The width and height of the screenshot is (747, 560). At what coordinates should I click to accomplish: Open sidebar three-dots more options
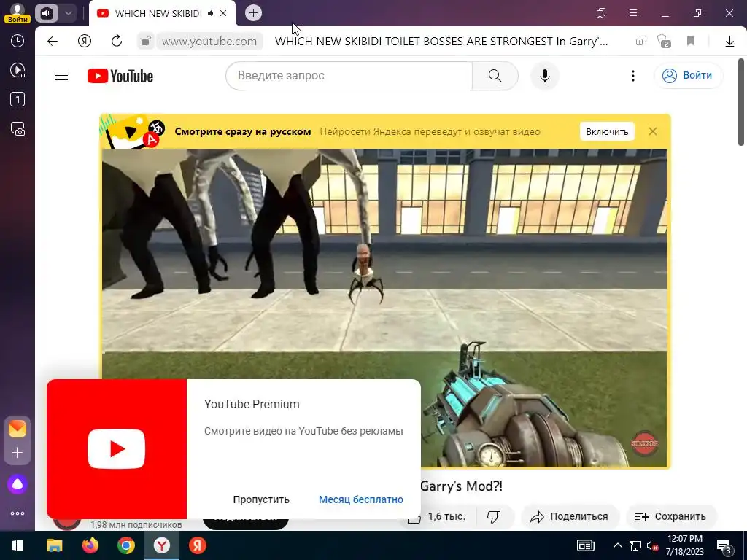pyautogui.click(x=18, y=513)
